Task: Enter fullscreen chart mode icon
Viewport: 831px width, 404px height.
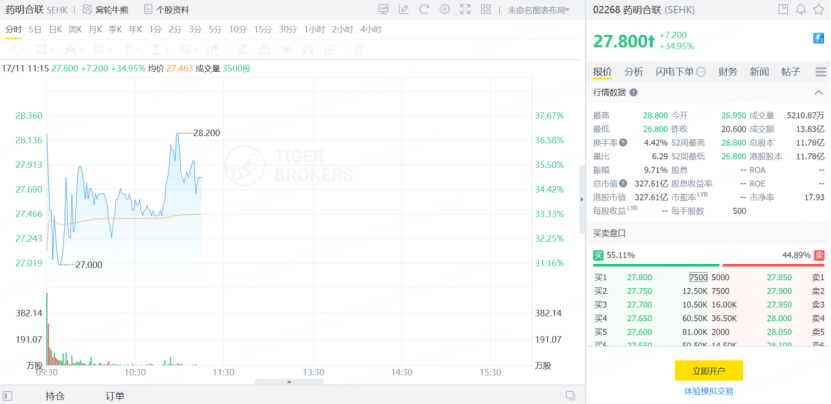Action: (x=465, y=9)
